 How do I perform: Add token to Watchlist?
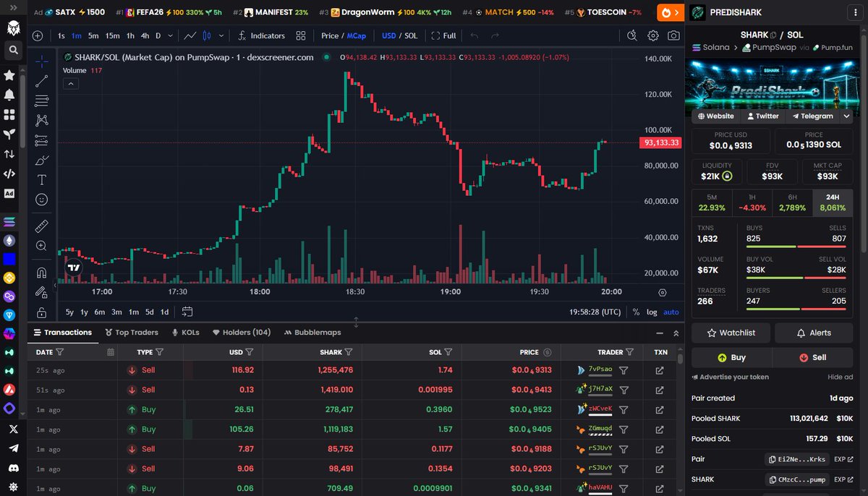click(x=731, y=333)
